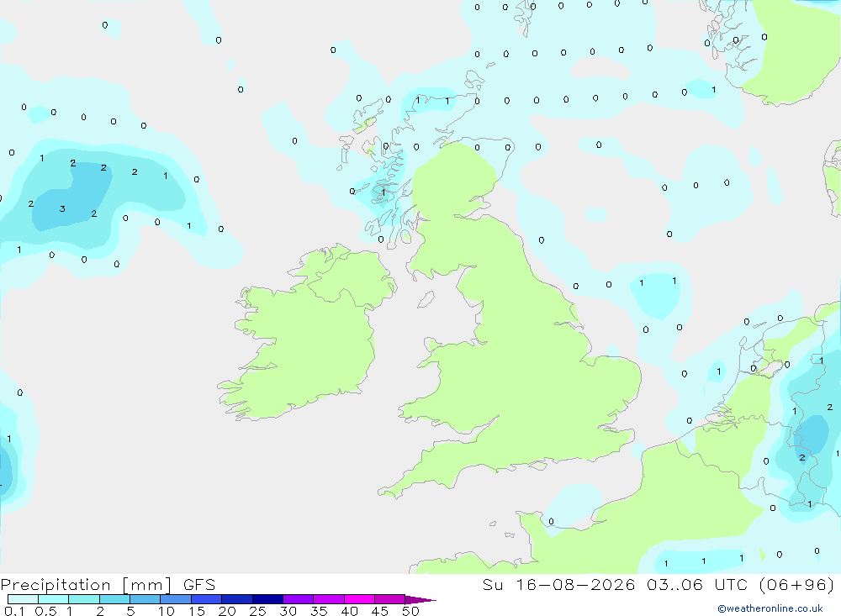This screenshot has width=841, height=616.
Task: Click the "25" legend scale label
Action: click(x=257, y=611)
